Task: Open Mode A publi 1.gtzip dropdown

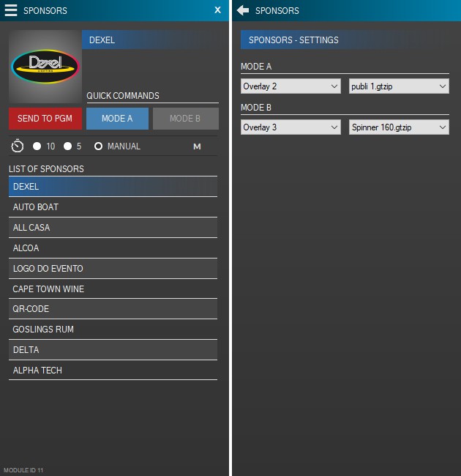Action: (x=399, y=86)
